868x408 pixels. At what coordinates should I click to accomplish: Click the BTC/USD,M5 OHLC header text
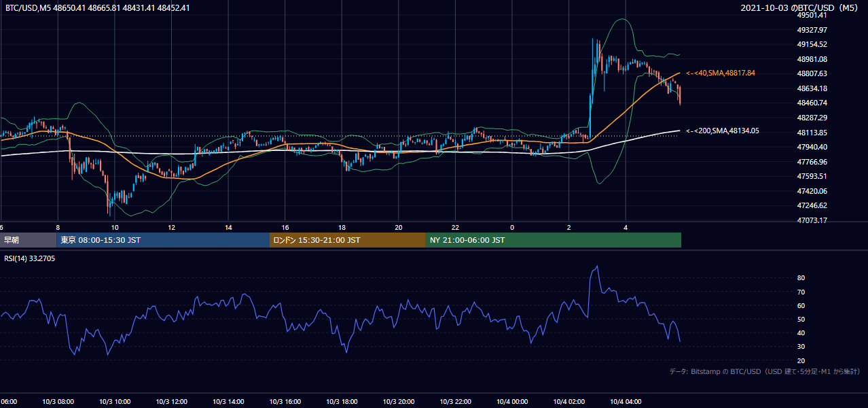point(98,7)
